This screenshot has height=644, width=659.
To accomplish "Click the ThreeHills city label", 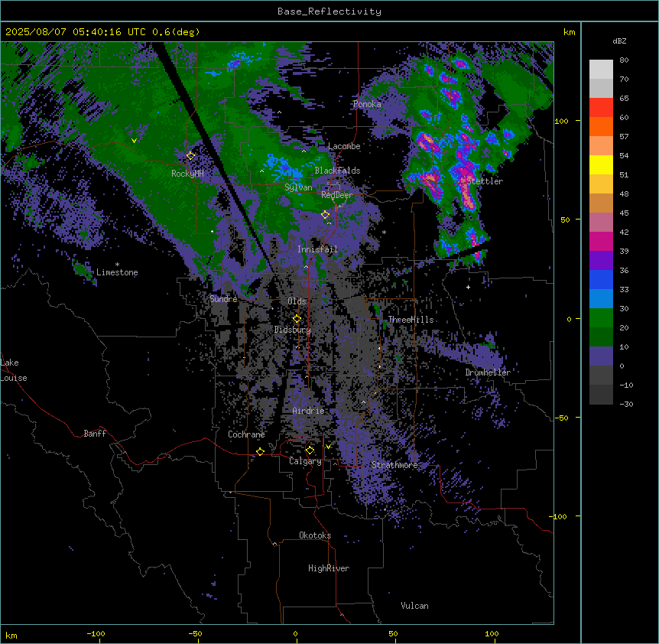I will (x=411, y=320).
